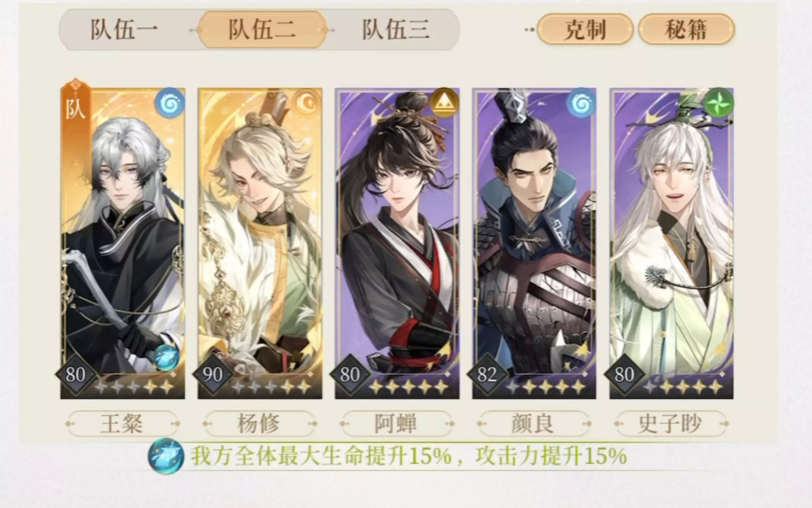Viewport: 812px width, 508px height.
Task: Click the star rating row under 颜良
Action: (546, 387)
